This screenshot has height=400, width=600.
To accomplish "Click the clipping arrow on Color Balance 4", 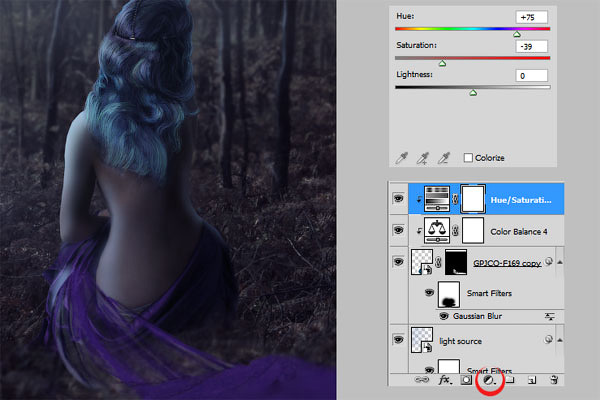I will click(x=419, y=231).
